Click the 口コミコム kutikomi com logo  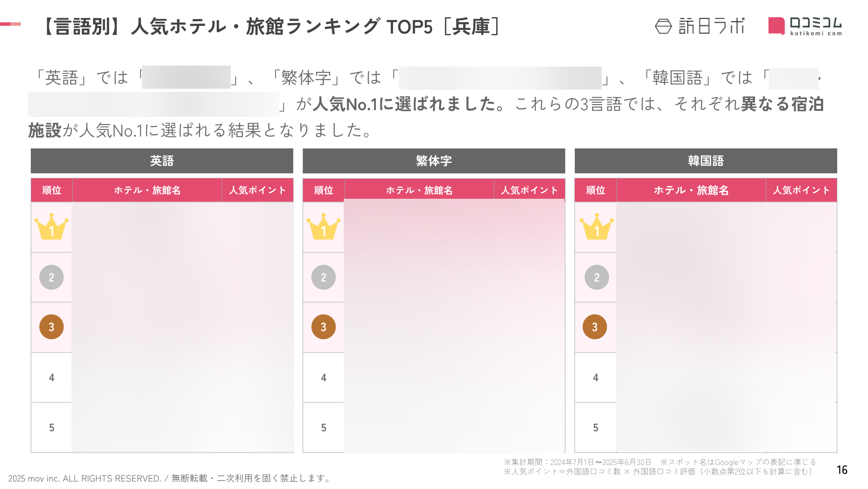(805, 26)
